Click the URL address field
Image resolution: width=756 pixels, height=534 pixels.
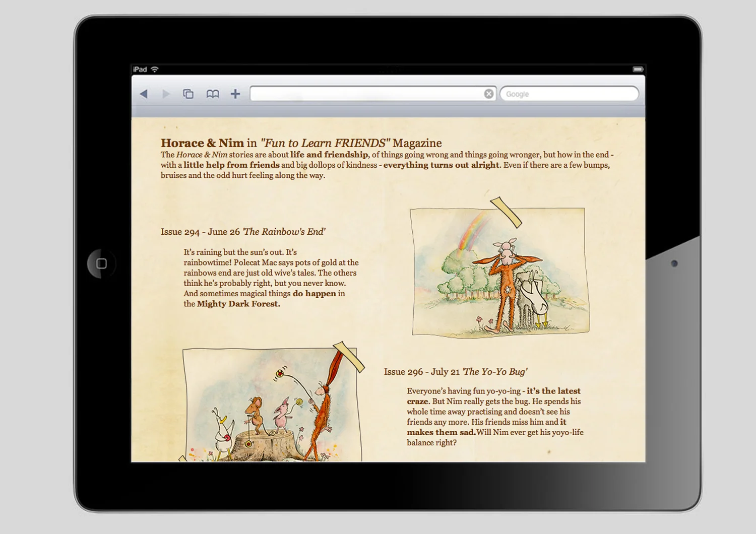pos(373,94)
